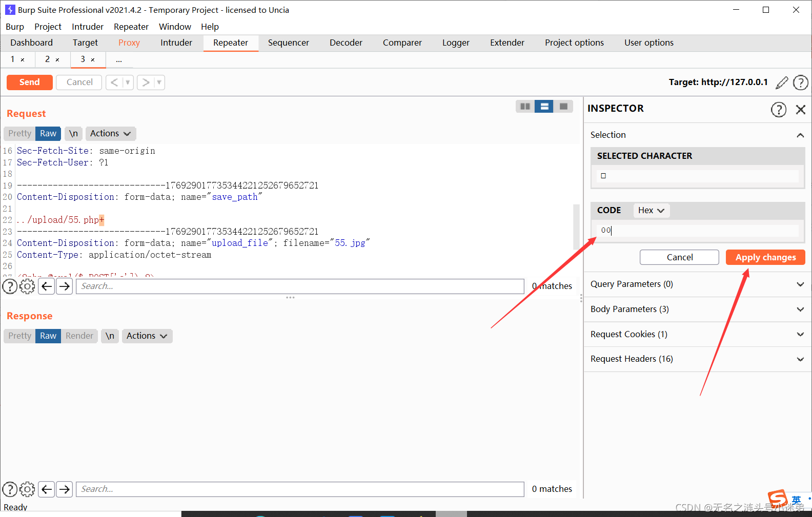Click the orange Send button
The image size is (812, 517).
tap(30, 82)
